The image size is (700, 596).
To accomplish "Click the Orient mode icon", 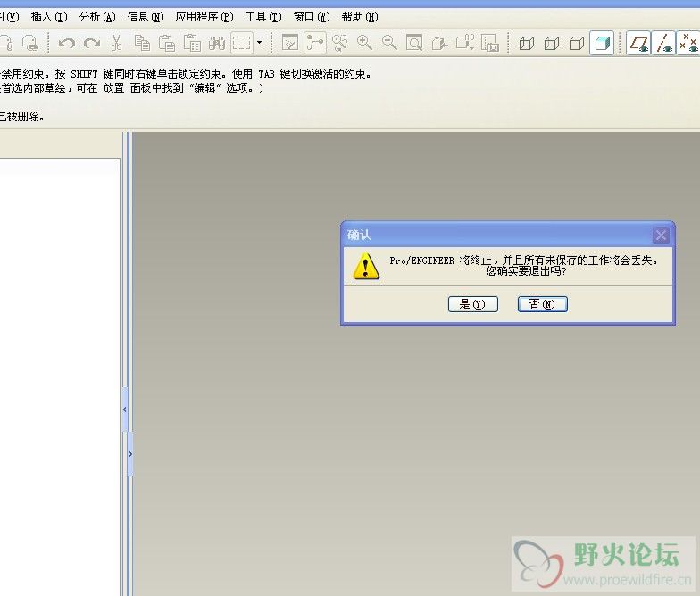I will 340,43.
